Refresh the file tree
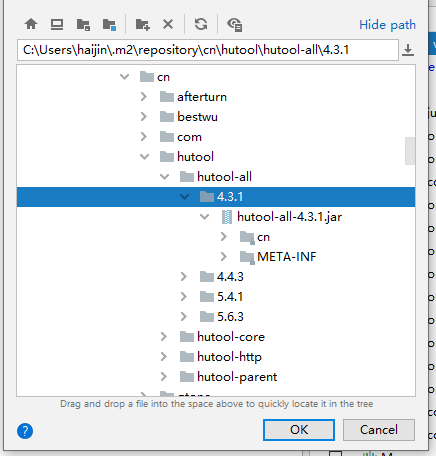The height and width of the screenshot is (456, 436). tap(201, 24)
